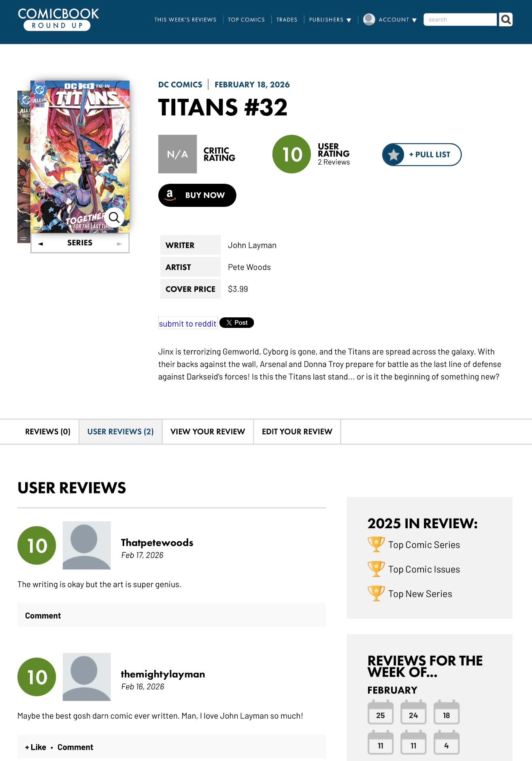Open February 18 calendar week icon
Screen dimensions: 532x761
coord(446,713)
